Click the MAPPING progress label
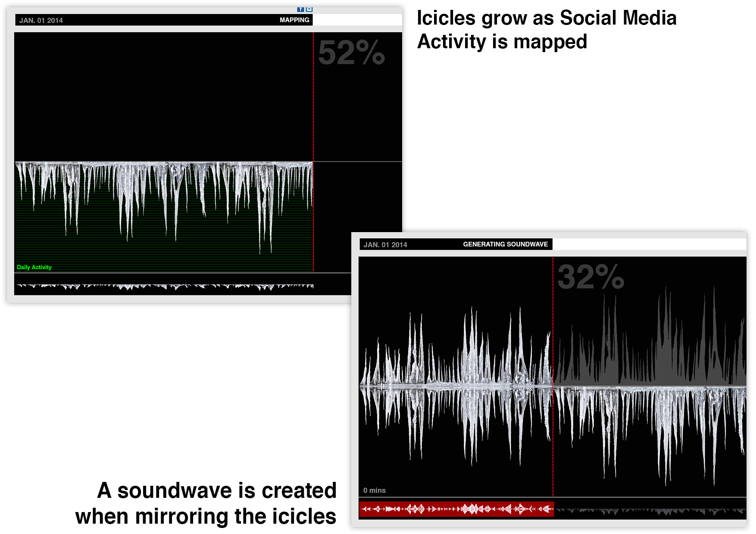 pyautogui.click(x=294, y=20)
